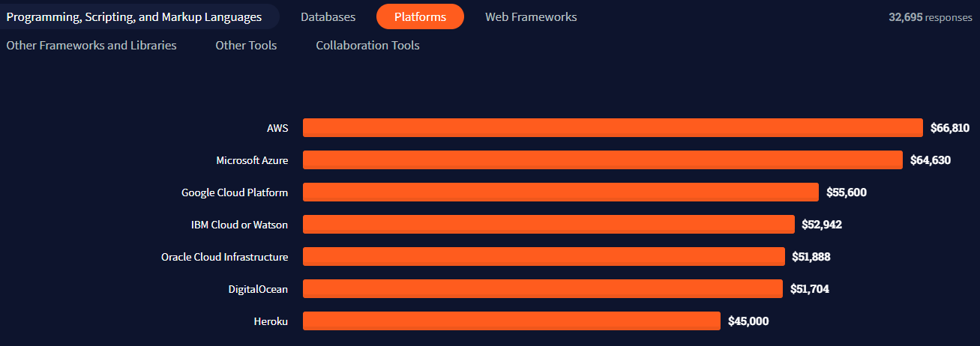Click the $55,600 value
The image size is (980, 346).
click(847, 192)
